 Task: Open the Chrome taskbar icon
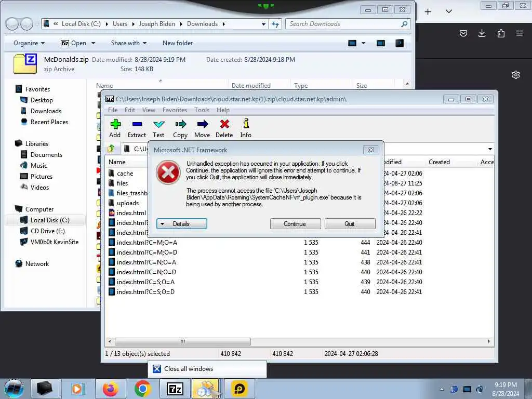[x=142, y=389]
